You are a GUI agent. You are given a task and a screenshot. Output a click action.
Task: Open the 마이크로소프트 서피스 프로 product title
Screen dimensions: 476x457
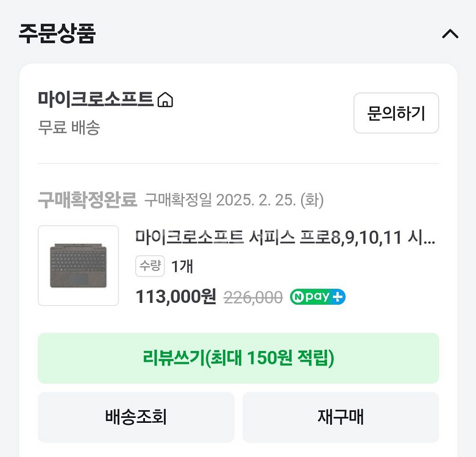[x=285, y=238]
